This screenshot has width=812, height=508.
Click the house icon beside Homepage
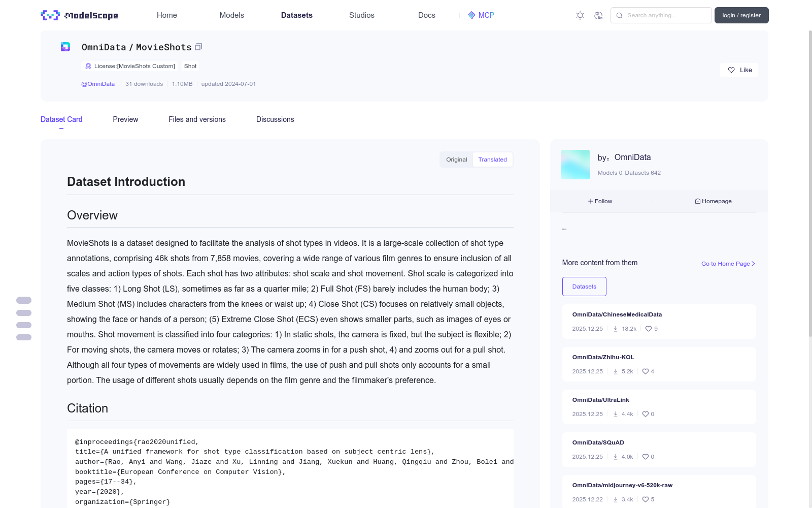(698, 201)
